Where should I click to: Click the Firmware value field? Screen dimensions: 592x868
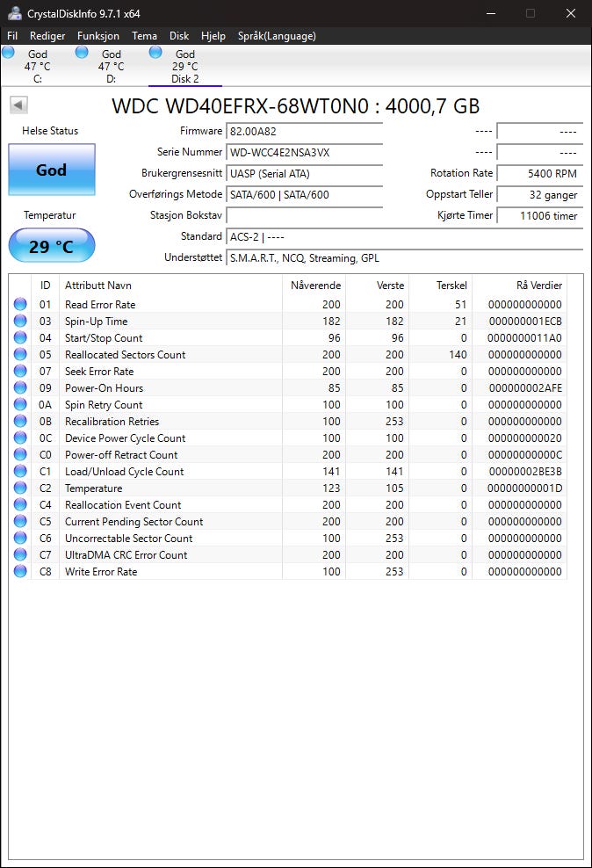(x=304, y=132)
